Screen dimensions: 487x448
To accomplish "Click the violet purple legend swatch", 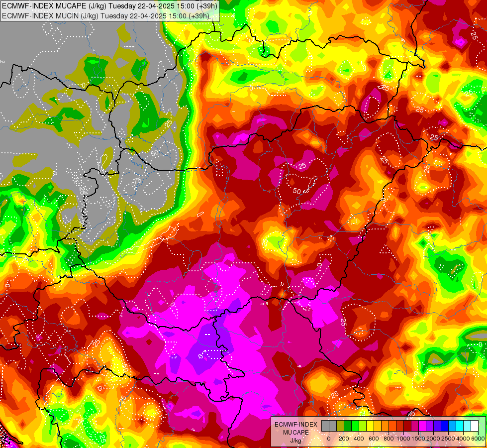I will [430, 426].
